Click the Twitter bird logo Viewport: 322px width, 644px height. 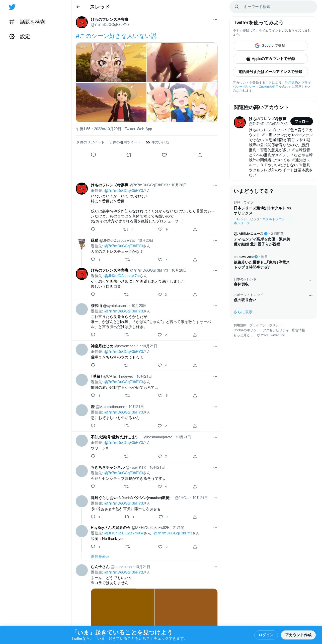click(12, 7)
